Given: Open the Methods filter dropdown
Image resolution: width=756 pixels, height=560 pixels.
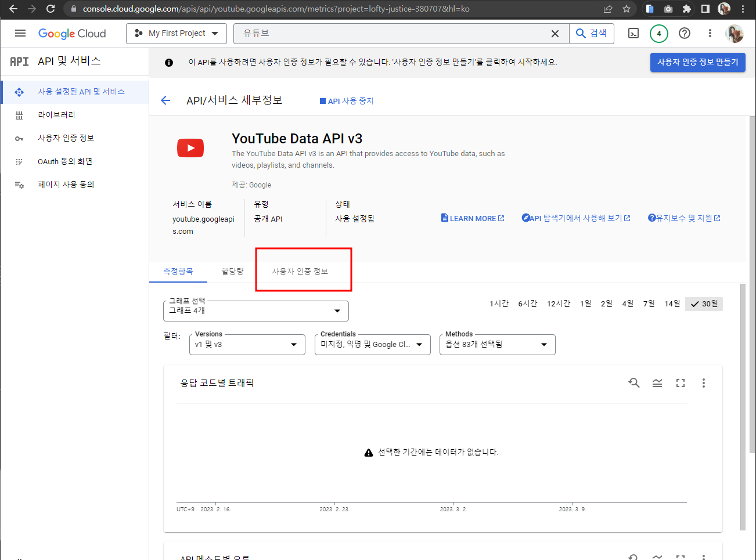Looking at the screenshot, I should point(498,344).
